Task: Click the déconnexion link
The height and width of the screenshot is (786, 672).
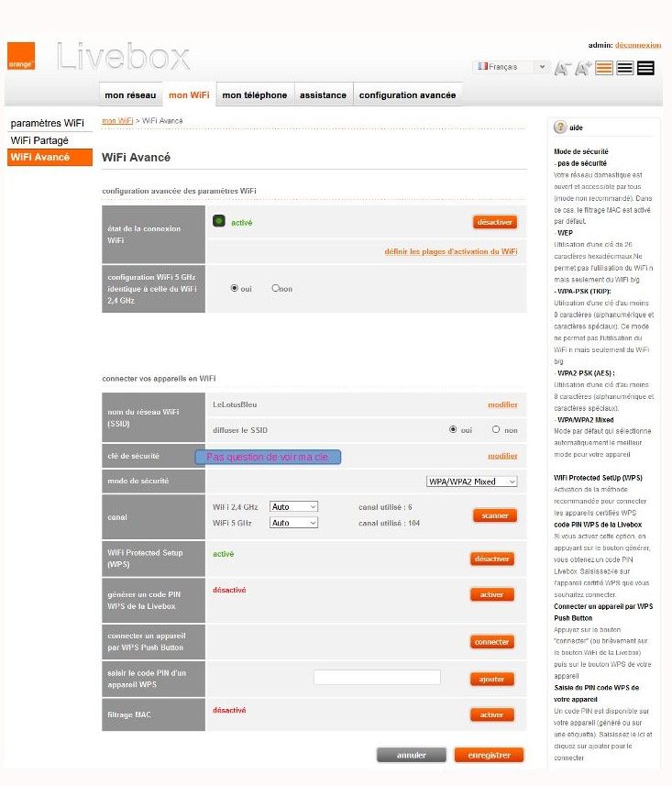Action: coord(638,45)
